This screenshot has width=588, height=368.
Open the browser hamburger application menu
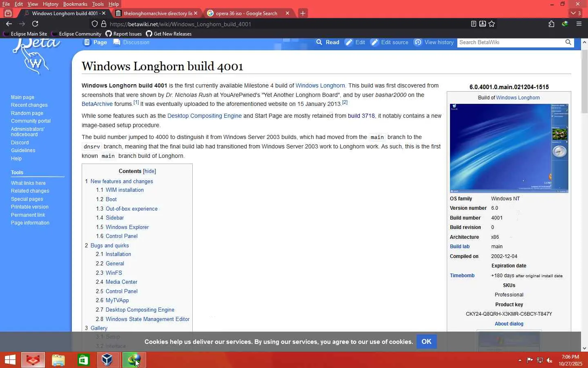pos(579,24)
